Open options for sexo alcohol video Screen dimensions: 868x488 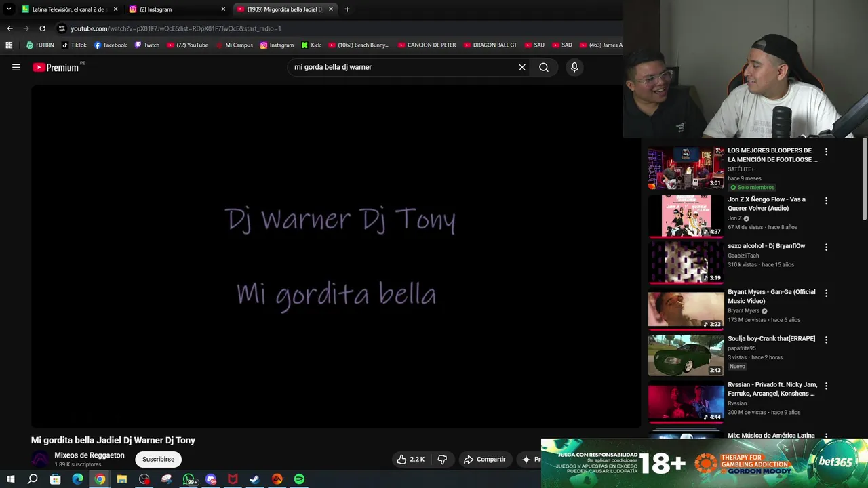826,247
